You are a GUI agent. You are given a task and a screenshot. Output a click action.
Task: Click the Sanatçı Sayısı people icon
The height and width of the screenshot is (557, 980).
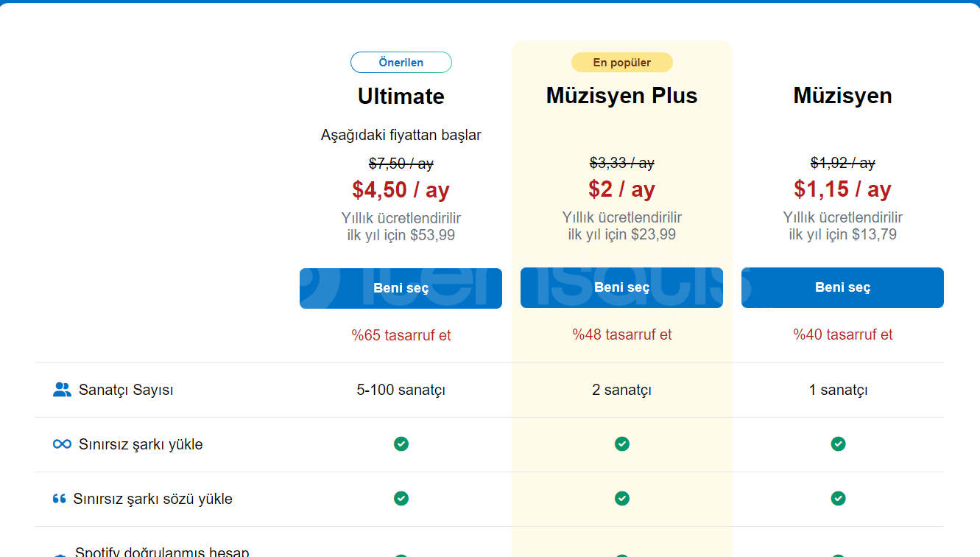click(x=62, y=390)
